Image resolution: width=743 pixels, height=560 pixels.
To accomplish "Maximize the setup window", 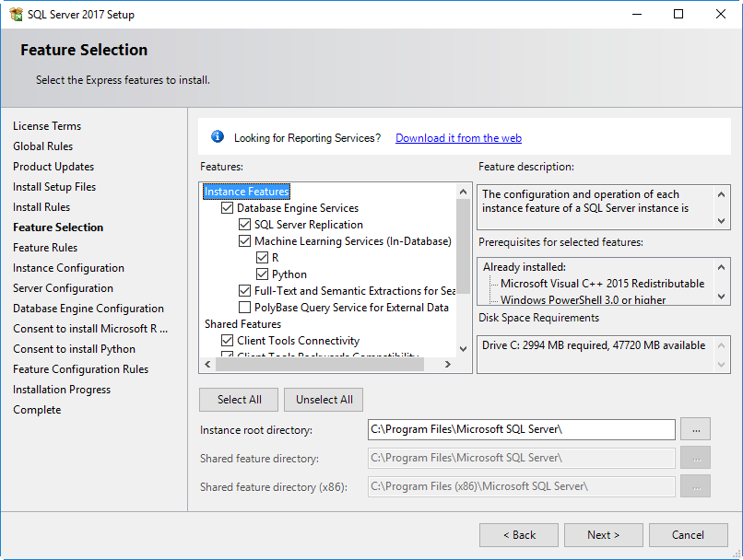I will [678, 14].
